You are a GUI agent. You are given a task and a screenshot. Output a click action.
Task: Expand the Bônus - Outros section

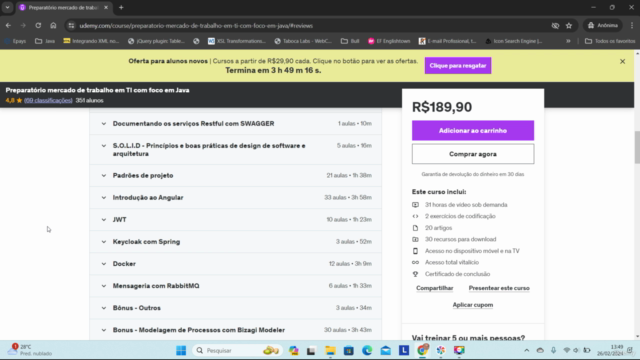(236, 308)
